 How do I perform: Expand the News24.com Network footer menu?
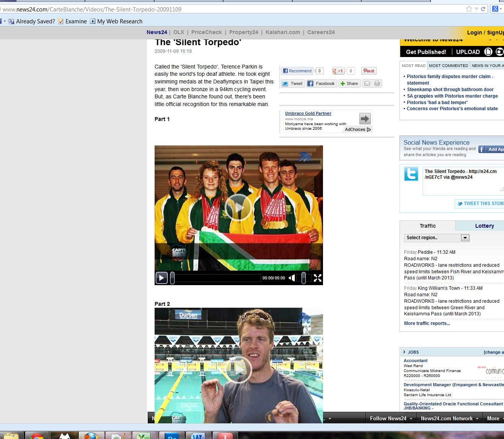point(449,418)
